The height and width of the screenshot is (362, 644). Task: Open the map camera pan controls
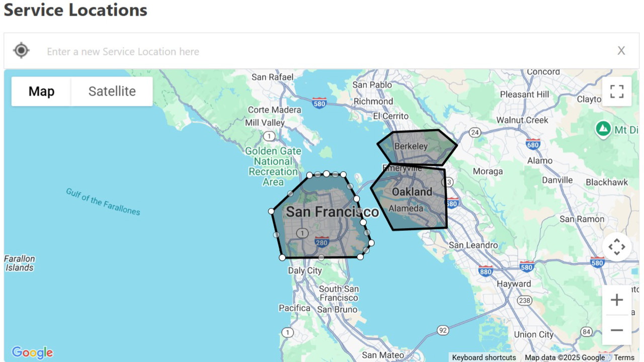pos(617,247)
